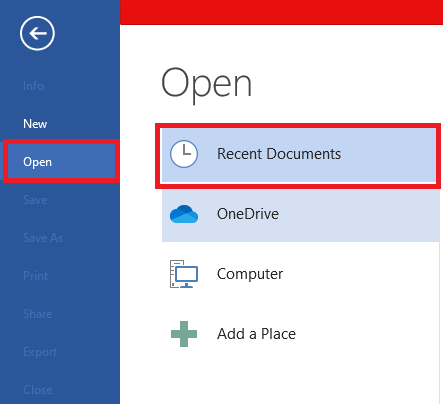
Task: Go to the Print page
Action: coord(35,276)
